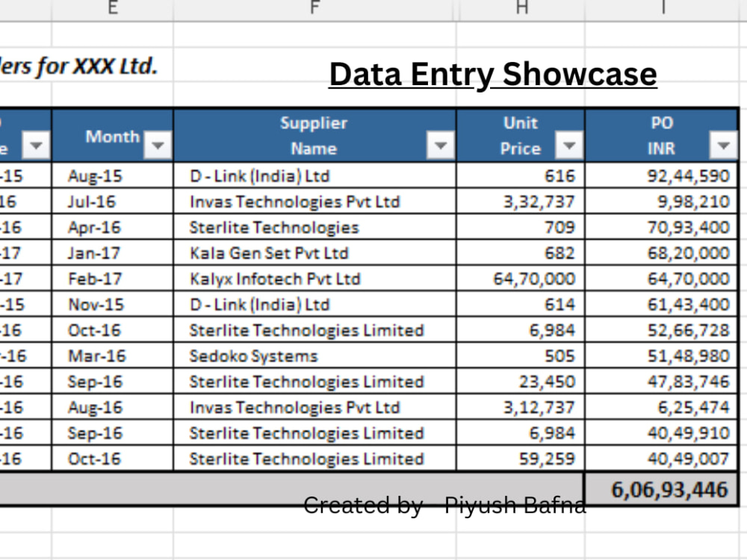Select Invas Technologies Pvt Ltd in Jul-16 row

315,202
